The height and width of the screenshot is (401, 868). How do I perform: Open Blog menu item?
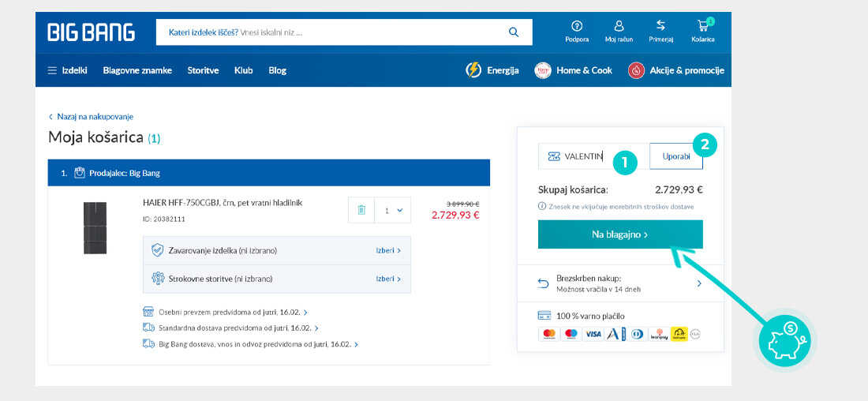(277, 70)
